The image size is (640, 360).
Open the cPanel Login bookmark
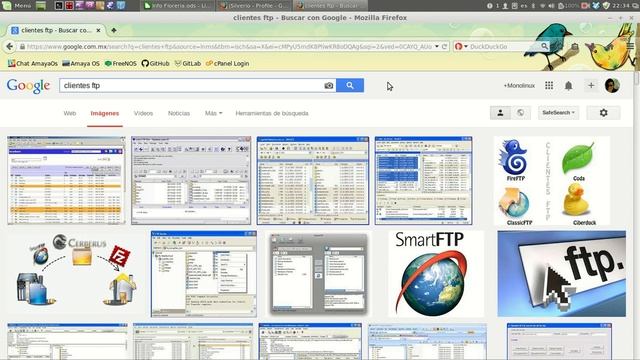click(227, 63)
